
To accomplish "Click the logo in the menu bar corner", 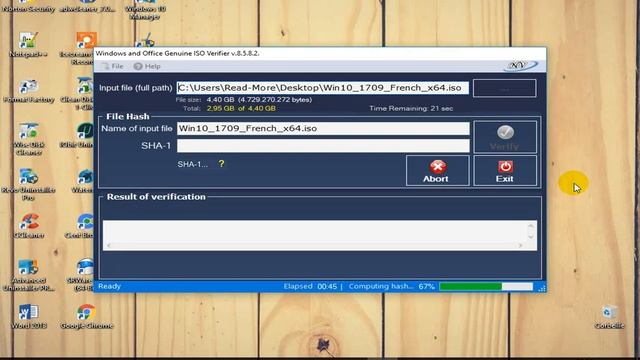I will [520, 66].
